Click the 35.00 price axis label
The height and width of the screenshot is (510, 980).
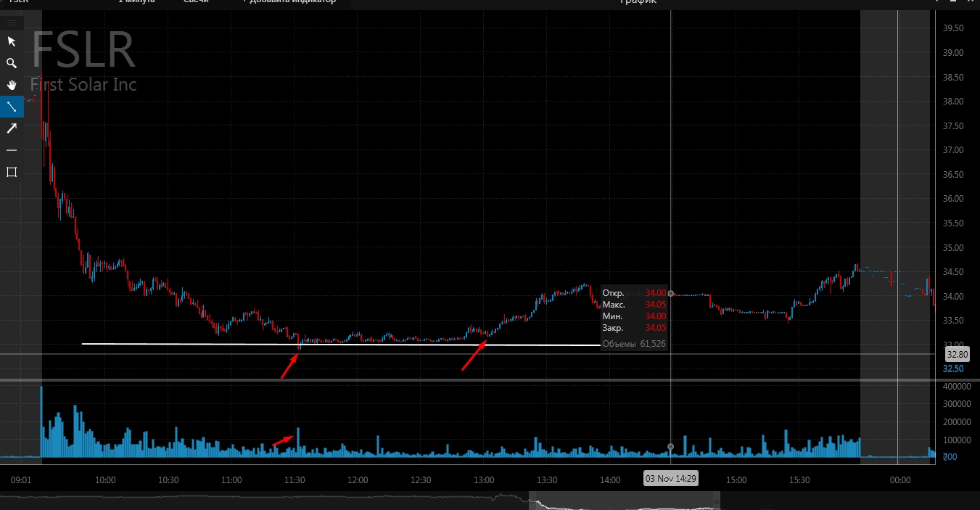click(952, 248)
